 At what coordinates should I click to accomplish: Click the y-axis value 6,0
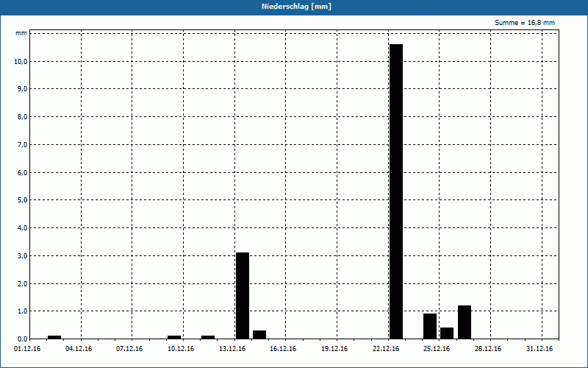22,172
